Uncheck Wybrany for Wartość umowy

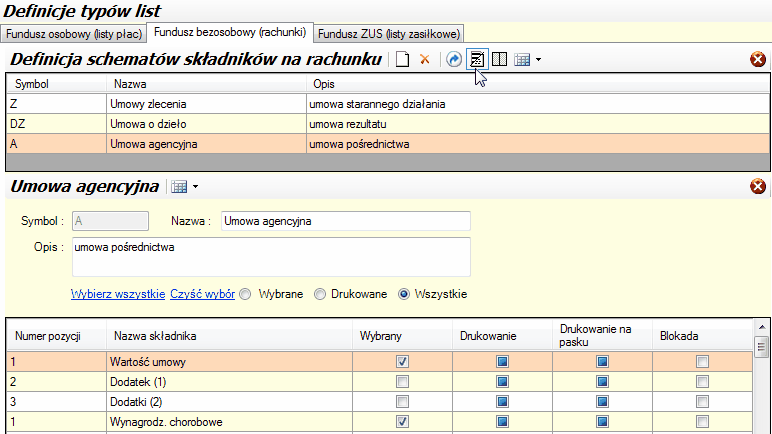pyautogui.click(x=402, y=361)
